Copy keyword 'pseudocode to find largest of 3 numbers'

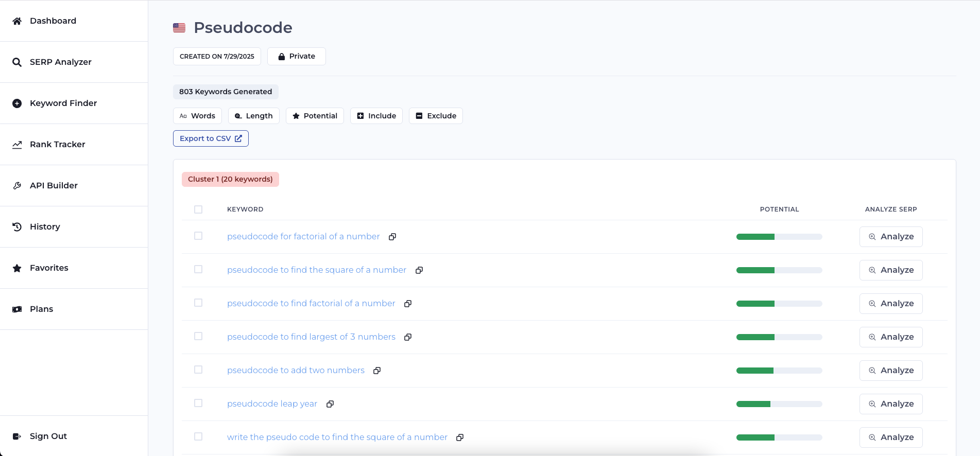408,337
